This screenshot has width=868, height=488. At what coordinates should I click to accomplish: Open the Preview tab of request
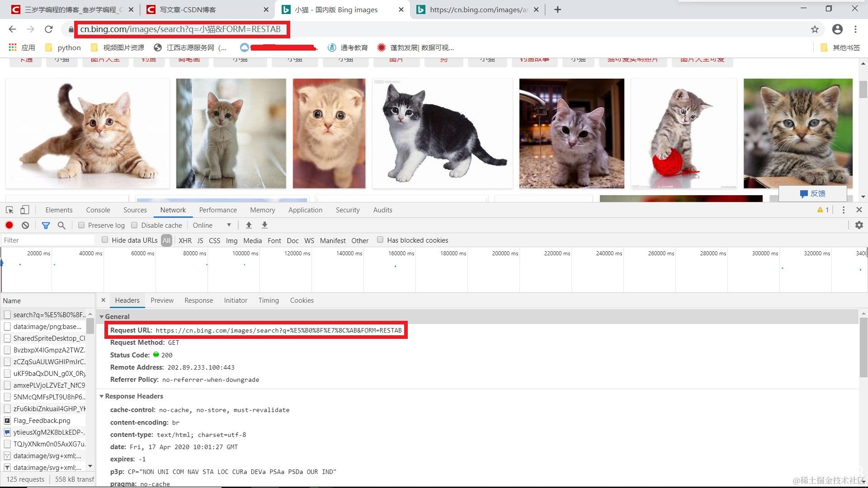tap(162, 300)
